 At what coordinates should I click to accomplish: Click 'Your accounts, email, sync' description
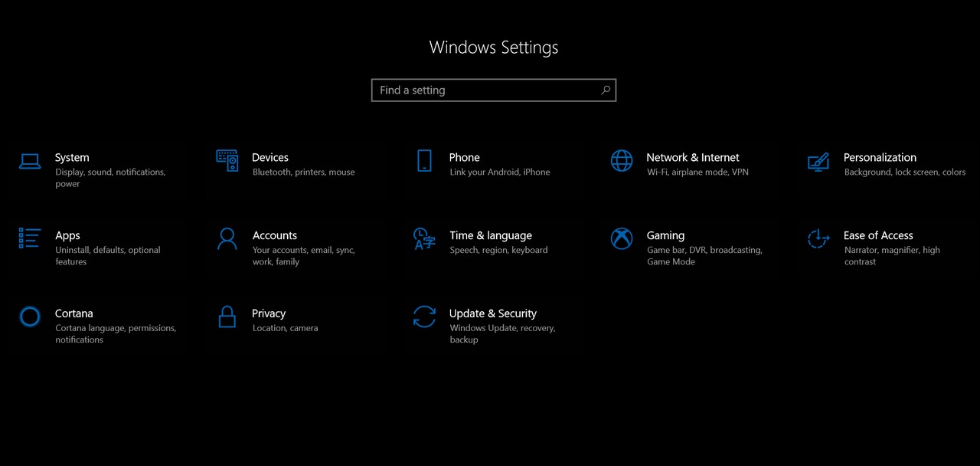tap(304, 256)
